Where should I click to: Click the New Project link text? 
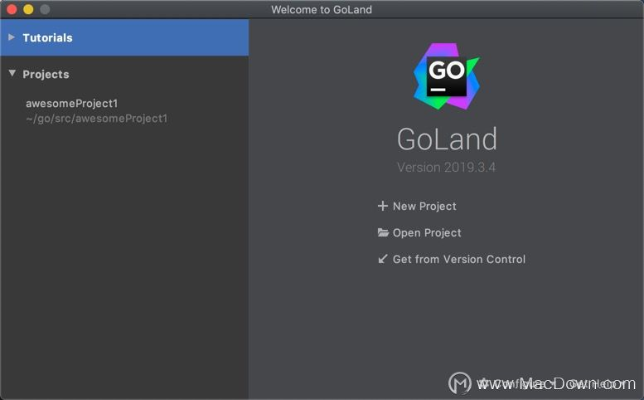424,206
